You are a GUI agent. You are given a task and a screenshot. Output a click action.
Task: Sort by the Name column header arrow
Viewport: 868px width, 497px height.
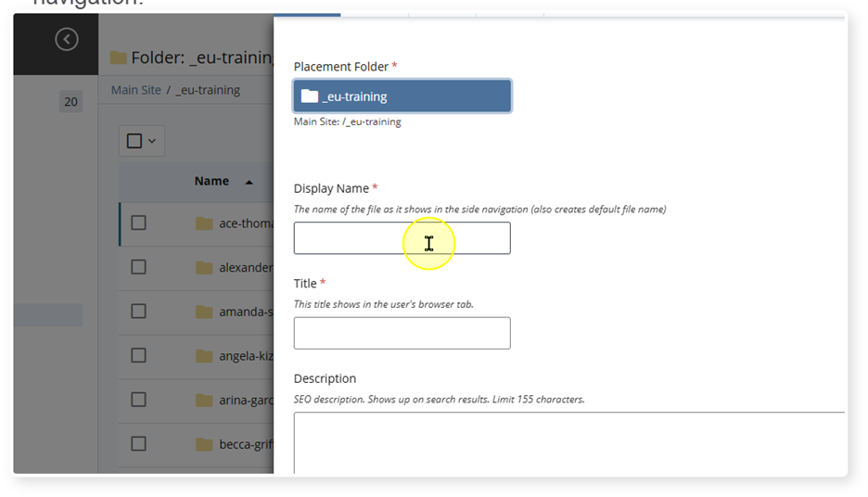coord(249,183)
